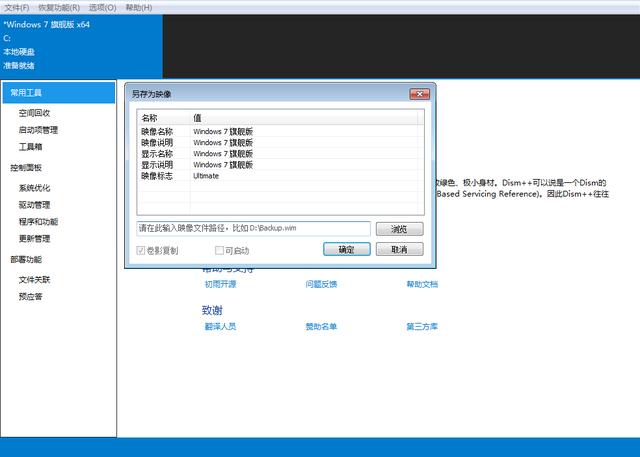Click the 浏览 browse button
Image resolution: width=640 pixels, height=457 pixels.
399,229
